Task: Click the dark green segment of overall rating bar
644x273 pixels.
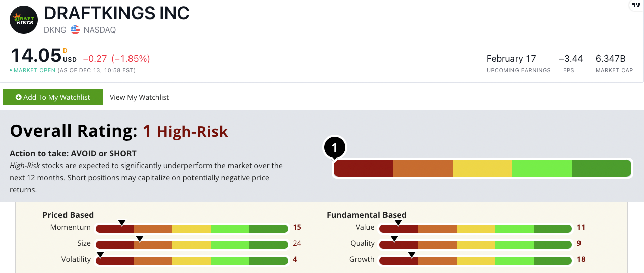Action: [601, 169]
